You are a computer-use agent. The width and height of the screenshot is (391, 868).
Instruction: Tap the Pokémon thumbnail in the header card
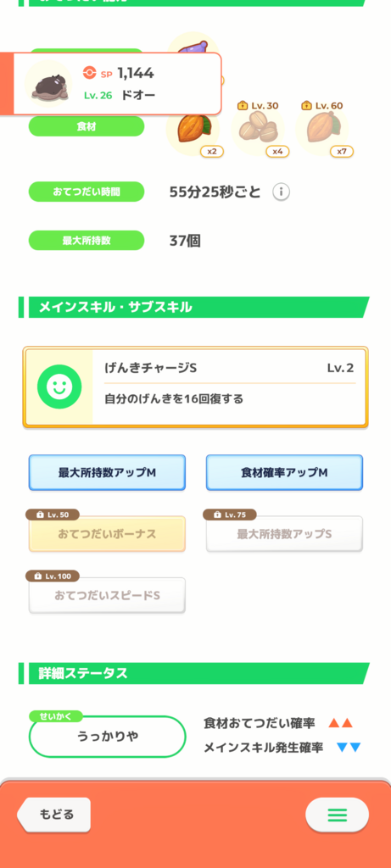[48, 84]
